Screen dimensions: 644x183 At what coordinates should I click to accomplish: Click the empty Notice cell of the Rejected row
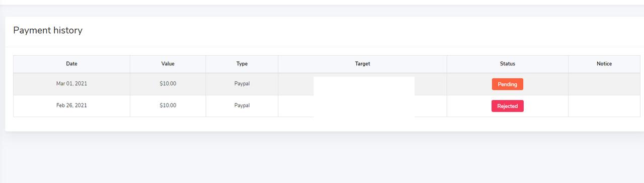click(x=604, y=106)
